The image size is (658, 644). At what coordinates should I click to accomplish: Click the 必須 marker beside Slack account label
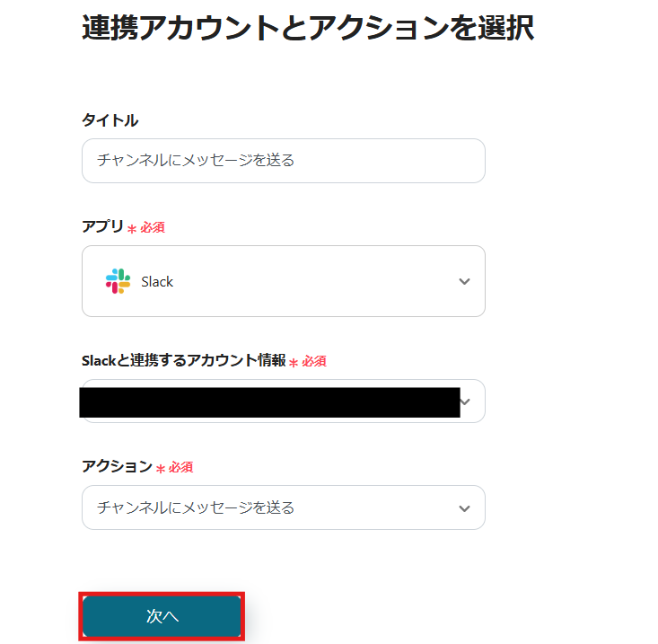314,361
